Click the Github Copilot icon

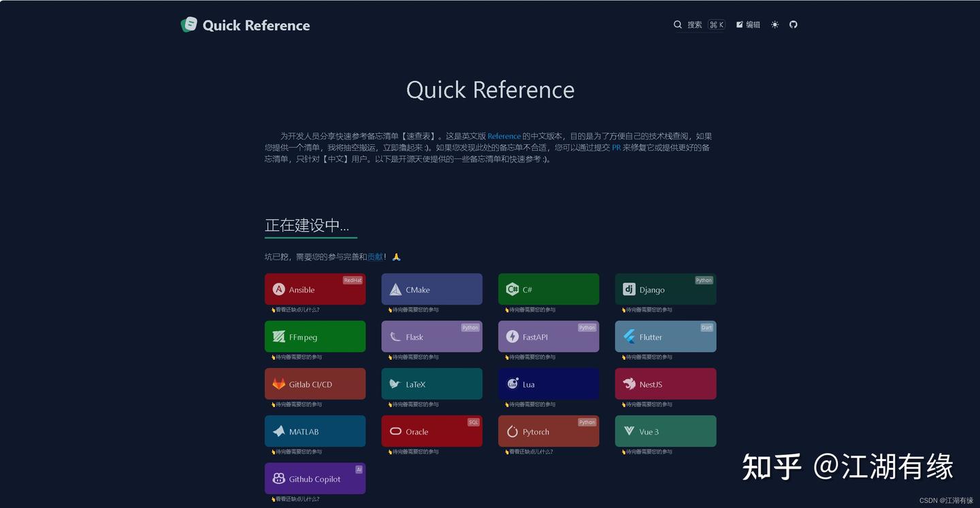[278, 477]
